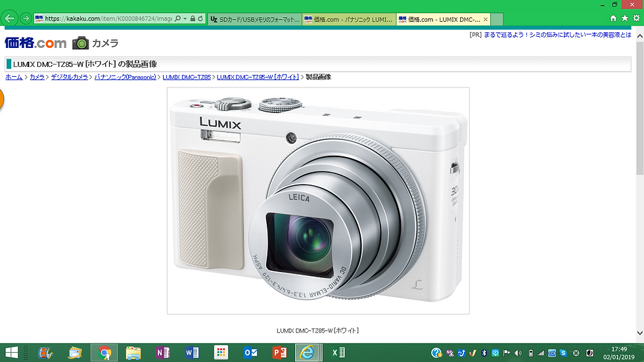The width and height of the screenshot is (644, 362).
Task: Open Excel from the taskbar
Action: point(338,353)
